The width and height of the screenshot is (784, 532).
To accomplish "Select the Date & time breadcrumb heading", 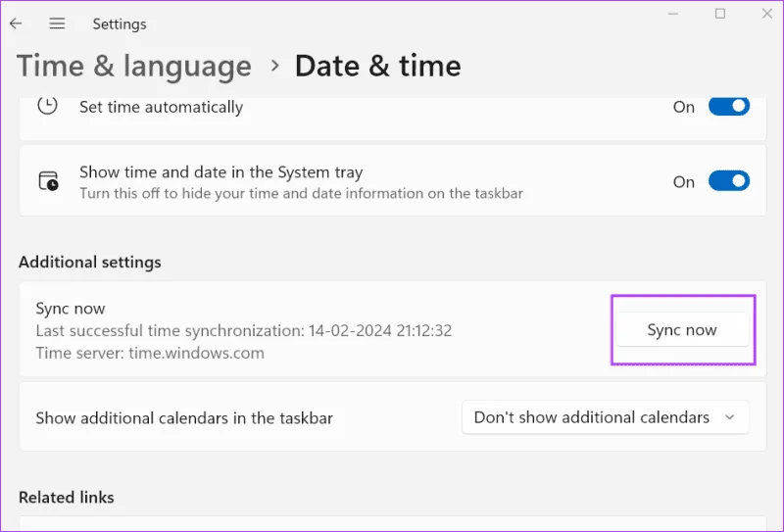I will [x=377, y=66].
